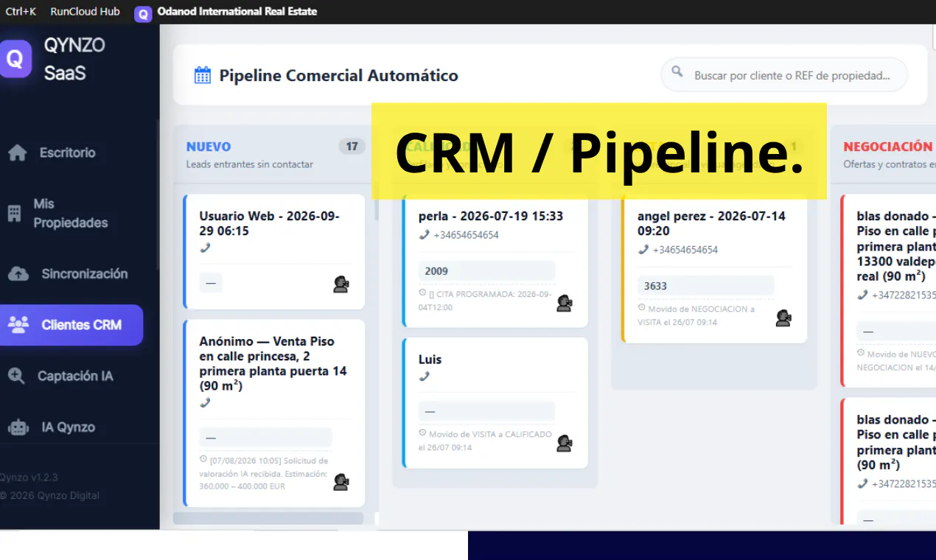
Task: Click the magnifier icon in the search box
Action: click(677, 72)
